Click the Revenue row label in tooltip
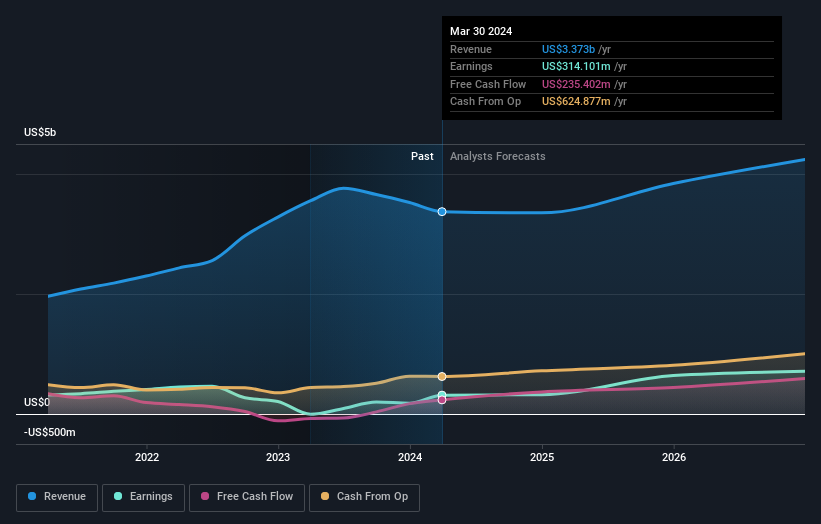Viewport: 821px width, 524px height. (471, 49)
